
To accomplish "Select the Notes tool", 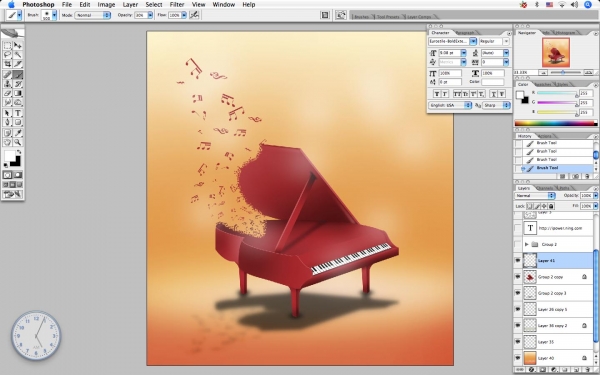I will coord(7,133).
